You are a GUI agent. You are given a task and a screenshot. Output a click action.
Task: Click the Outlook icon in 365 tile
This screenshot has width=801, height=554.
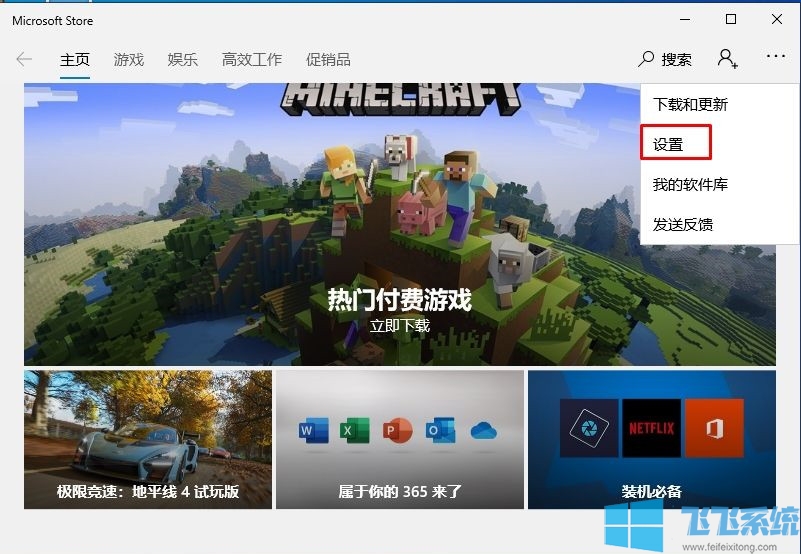[x=438, y=431]
